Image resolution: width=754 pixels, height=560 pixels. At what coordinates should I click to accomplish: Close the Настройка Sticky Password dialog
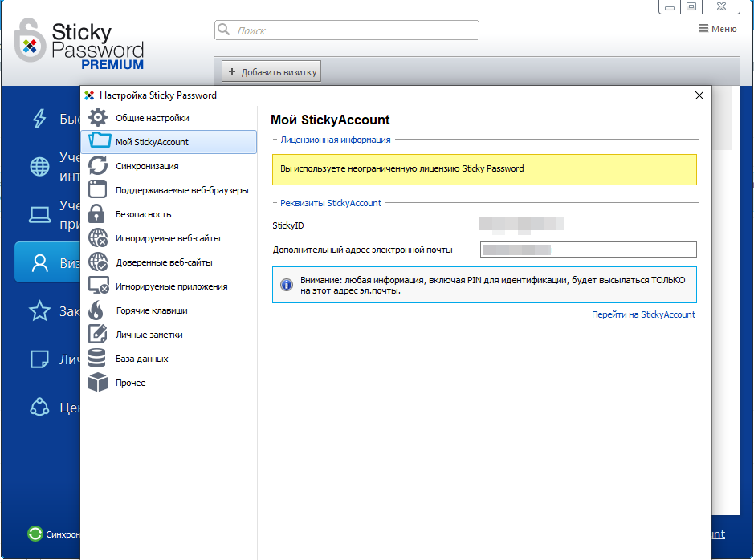[699, 95]
